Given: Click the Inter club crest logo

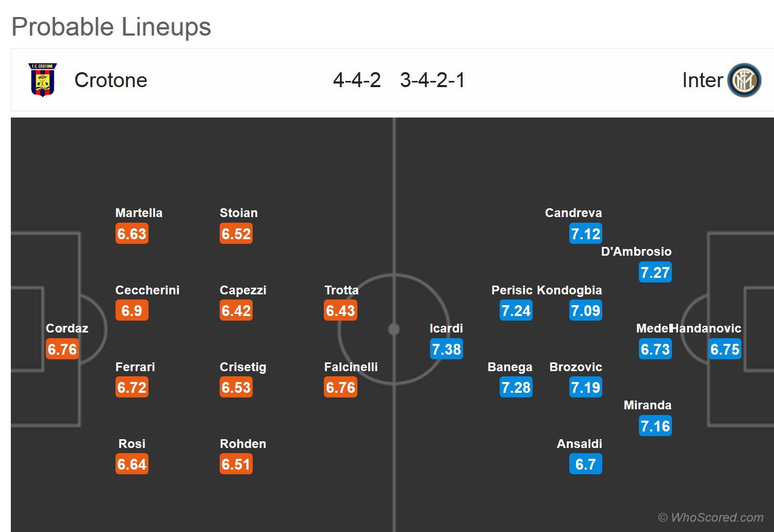Looking at the screenshot, I should point(744,80).
